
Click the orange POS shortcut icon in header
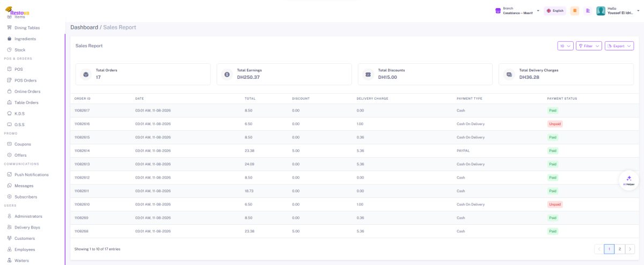click(x=575, y=11)
